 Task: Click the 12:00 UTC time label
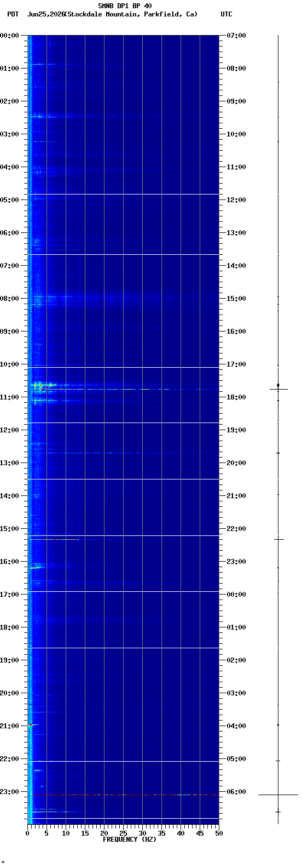click(x=236, y=200)
